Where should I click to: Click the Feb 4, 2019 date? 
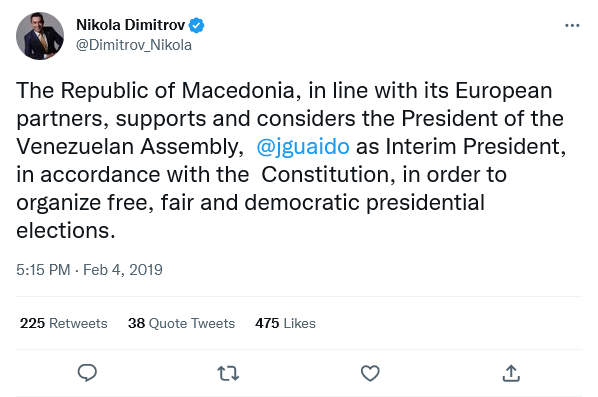pos(123,270)
